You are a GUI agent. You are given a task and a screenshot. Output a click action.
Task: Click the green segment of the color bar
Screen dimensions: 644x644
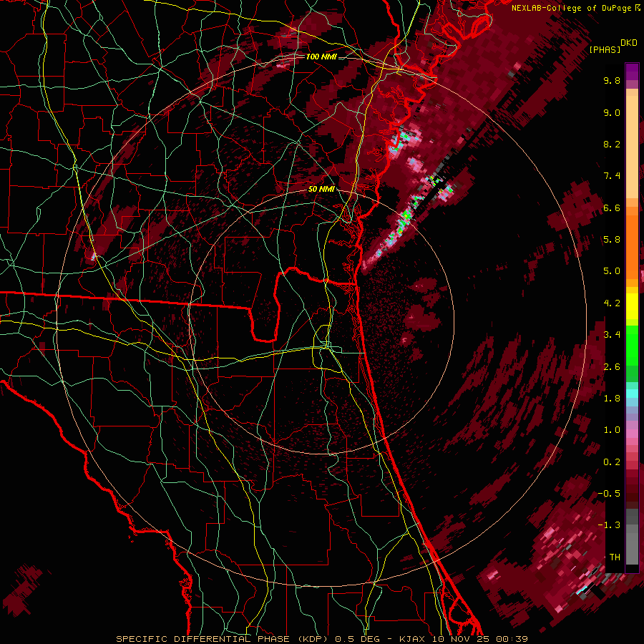point(632,353)
